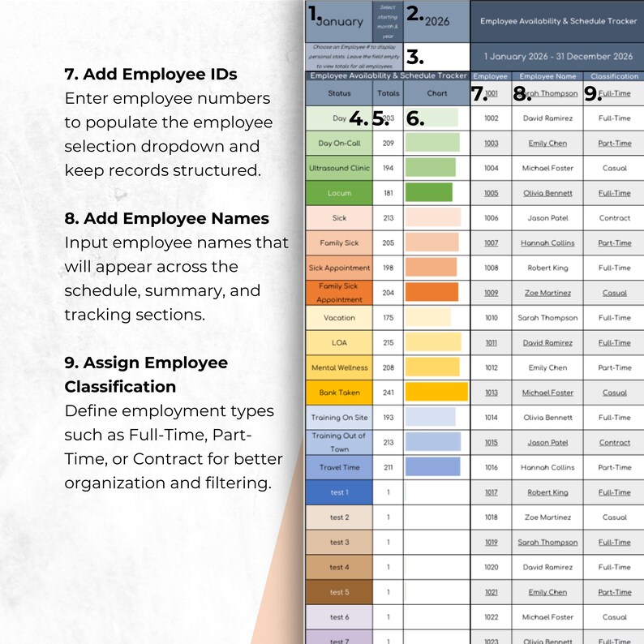Click Sarah Thompson in the 1010 row
This screenshot has height=644, width=644.
pos(547,318)
